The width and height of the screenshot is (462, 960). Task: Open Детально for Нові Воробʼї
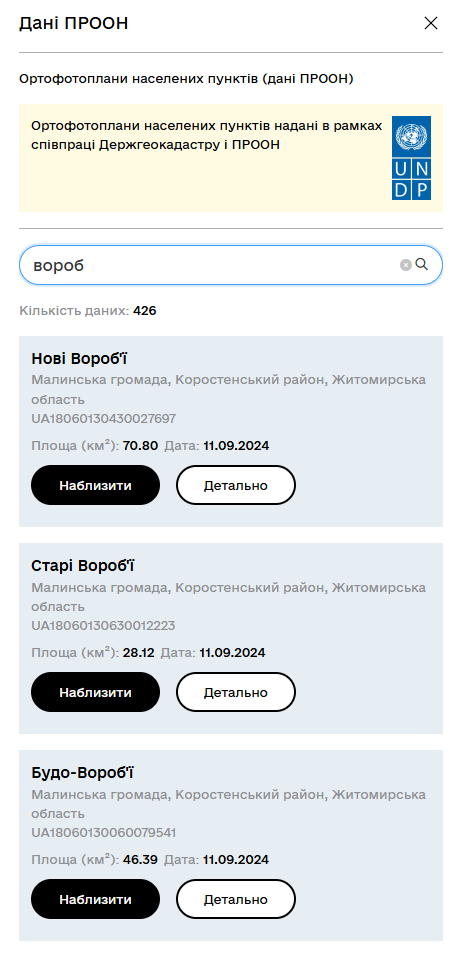[x=236, y=486]
